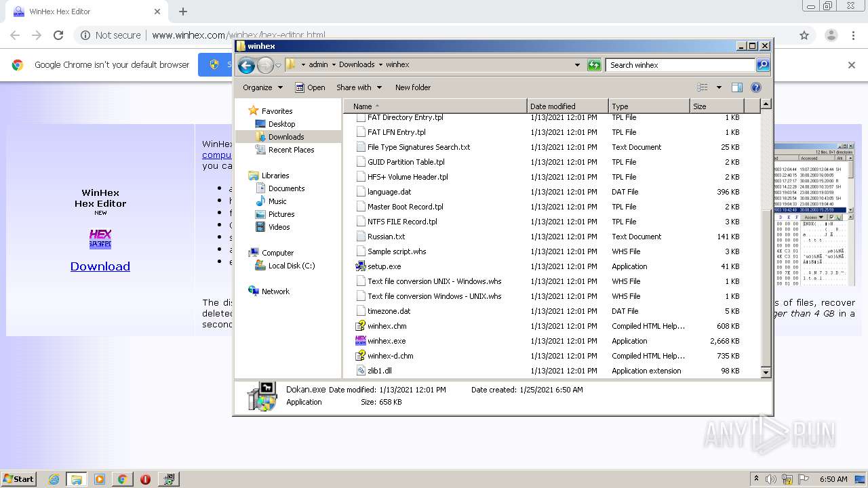Focus the Search winhex input field
868x488 pixels.
(680, 65)
